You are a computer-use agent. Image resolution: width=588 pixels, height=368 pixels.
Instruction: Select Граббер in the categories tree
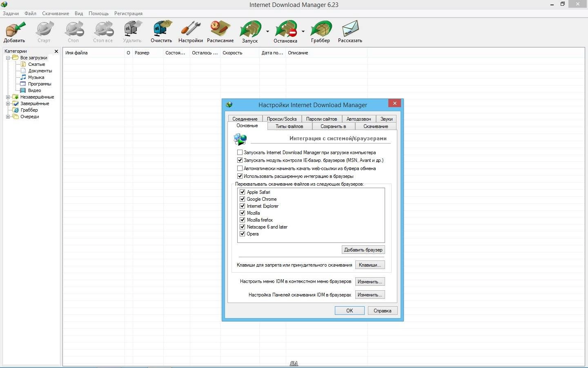(x=29, y=110)
